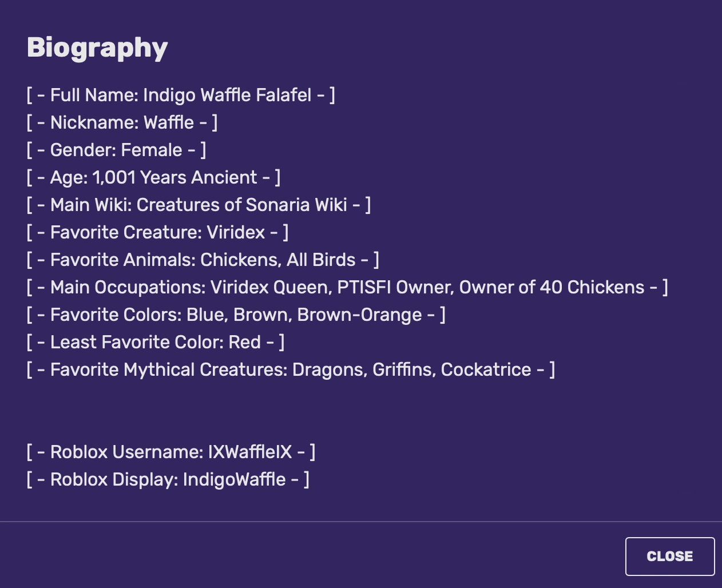Select the Roblox Display IndigoWaffle line

(x=168, y=479)
